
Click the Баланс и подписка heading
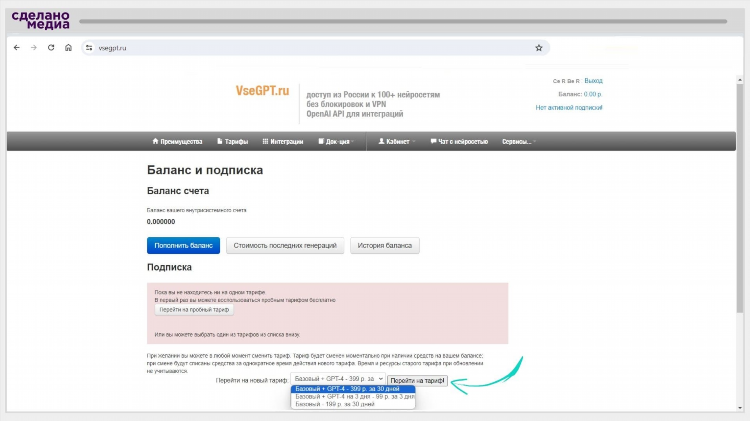click(205, 170)
